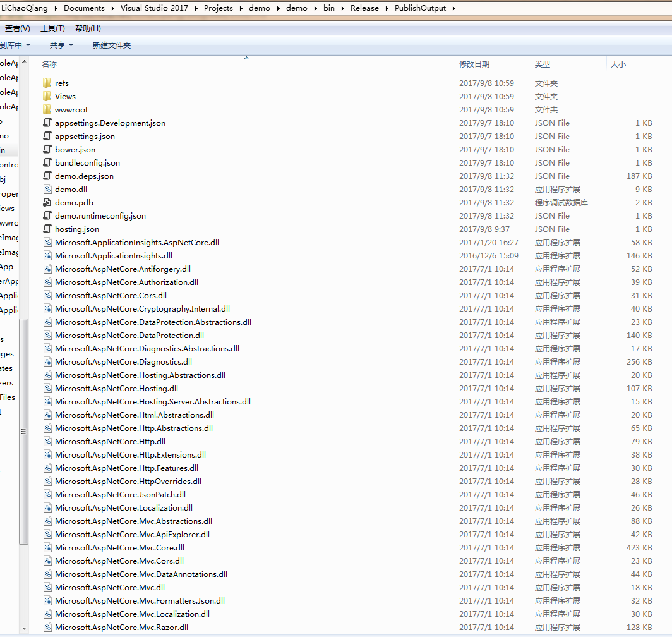Select Microsoft.AspNetCore.Cryptography.Internal.dll file name

(142, 309)
